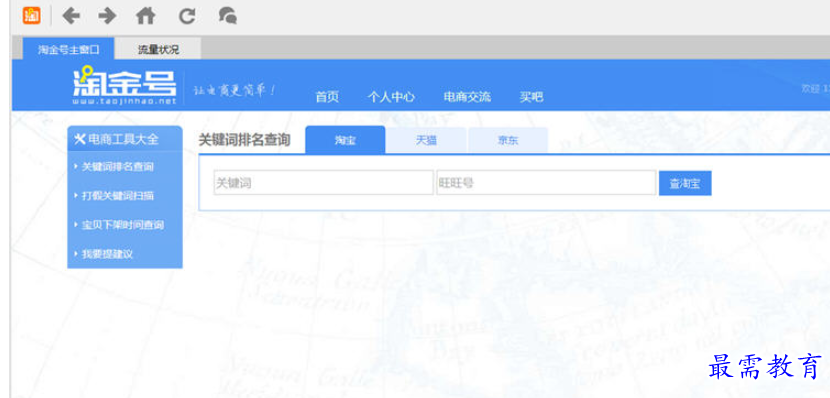Click the 关键词排名查询 page heading
Image resolution: width=830 pixels, height=398 pixels.
tap(244, 140)
